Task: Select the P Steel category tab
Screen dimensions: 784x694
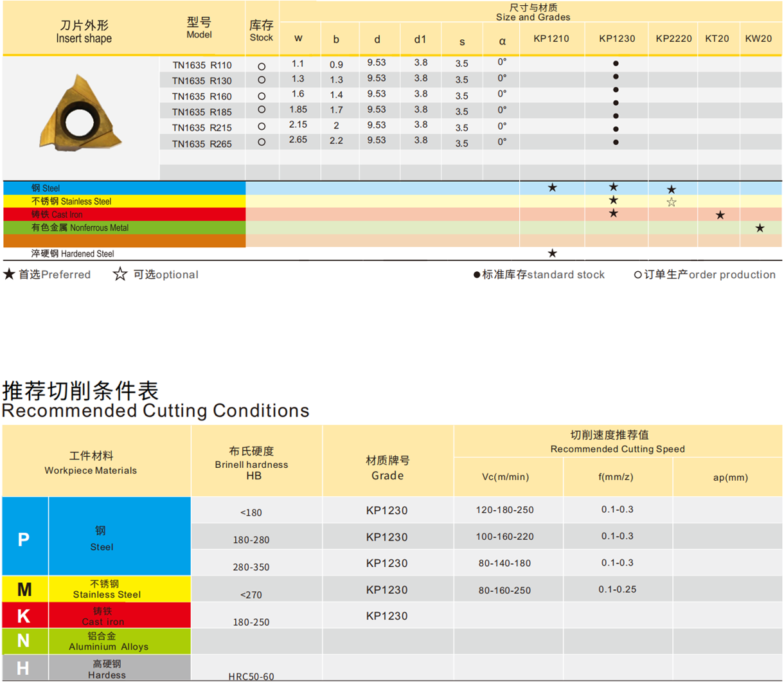Action: (25, 539)
